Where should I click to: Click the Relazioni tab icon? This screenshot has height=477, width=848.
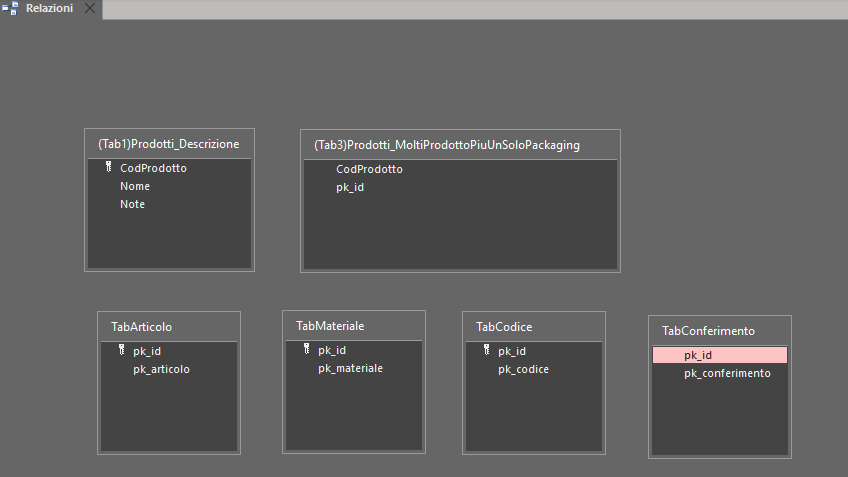tap(10, 8)
